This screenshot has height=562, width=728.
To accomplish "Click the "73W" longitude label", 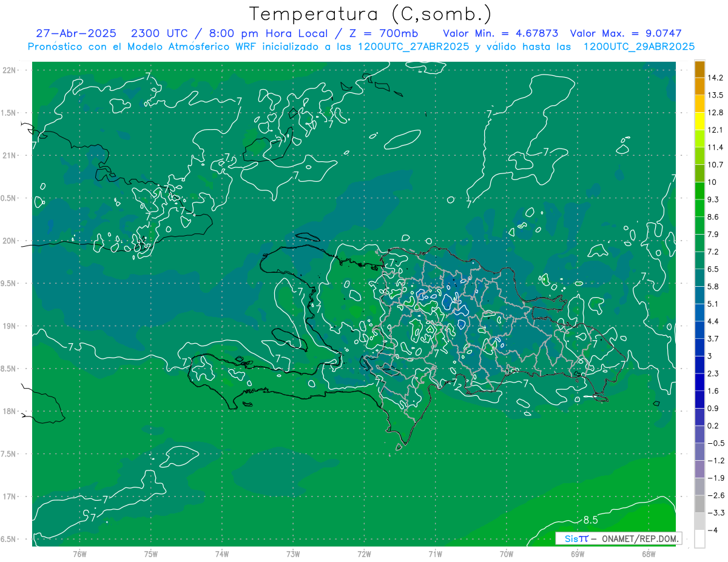I will tap(293, 554).
